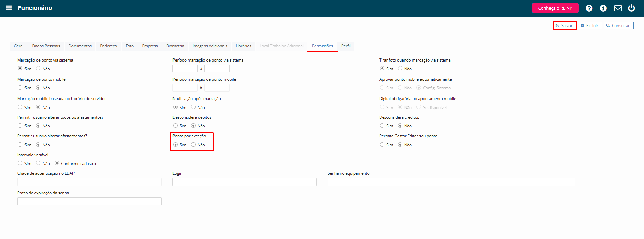Choose Não for Marcação mobile baseada no horário do servidor

tap(38, 107)
